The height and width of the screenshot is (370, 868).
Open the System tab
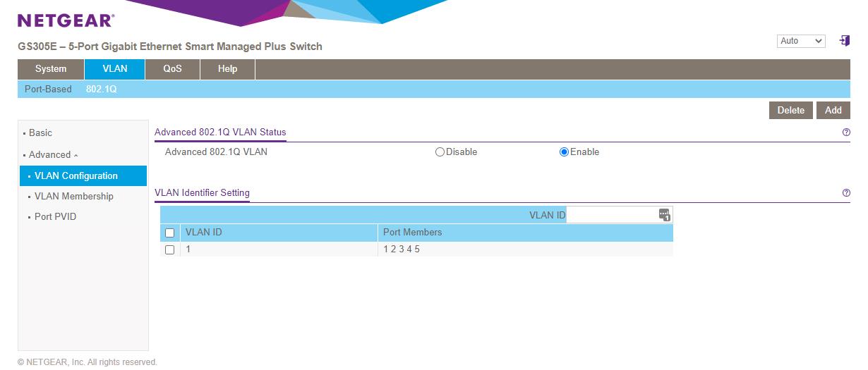tap(51, 69)
